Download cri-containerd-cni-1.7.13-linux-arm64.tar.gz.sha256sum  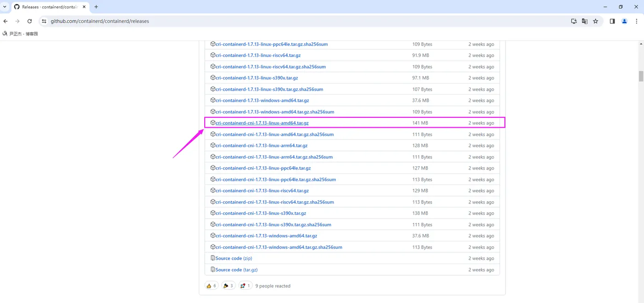274,157
